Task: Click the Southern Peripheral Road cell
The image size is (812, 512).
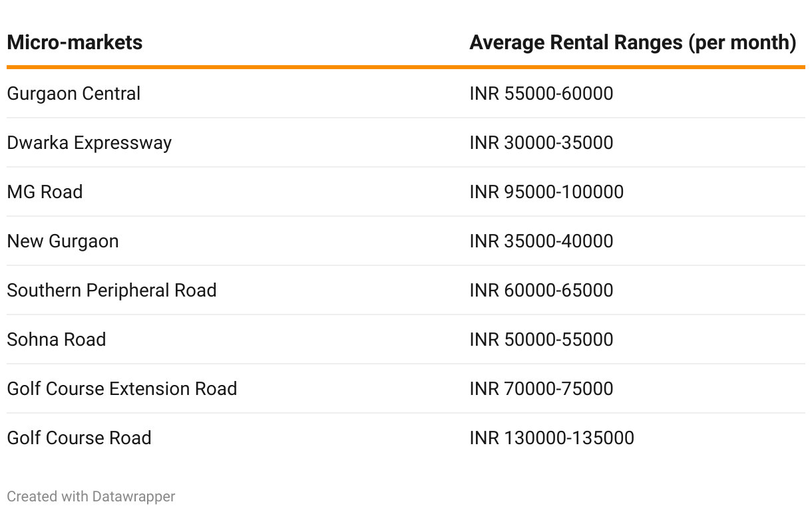Action: click(x=112, y=291)
